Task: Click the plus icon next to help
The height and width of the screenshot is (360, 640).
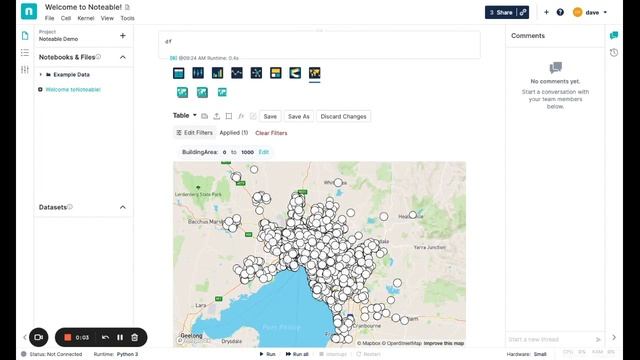Action: click(x=546, y=12)
